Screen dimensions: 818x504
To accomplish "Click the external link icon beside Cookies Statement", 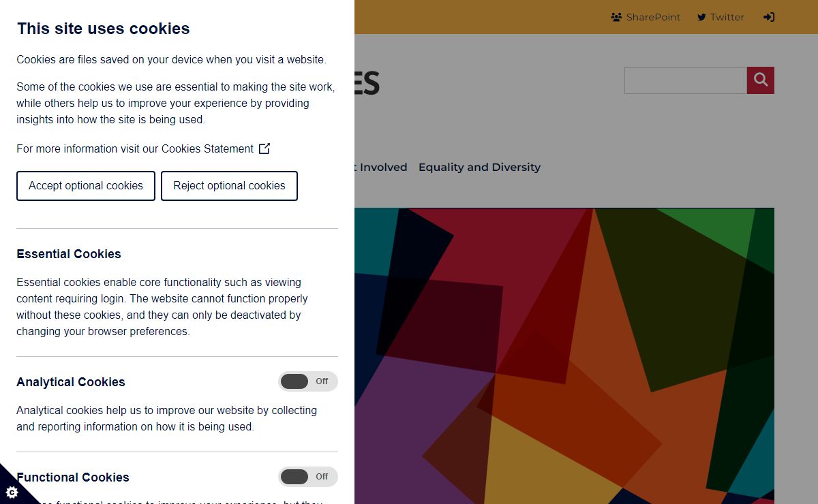I will click(264, 148).
